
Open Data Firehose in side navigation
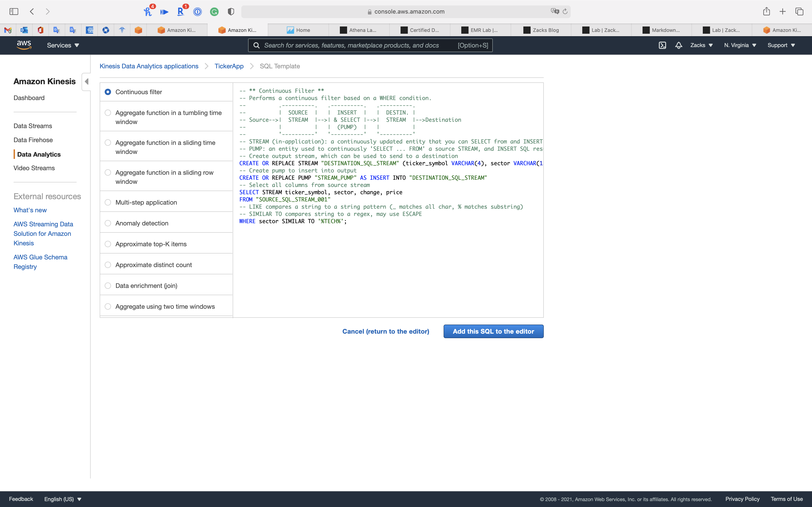point(33,140)
